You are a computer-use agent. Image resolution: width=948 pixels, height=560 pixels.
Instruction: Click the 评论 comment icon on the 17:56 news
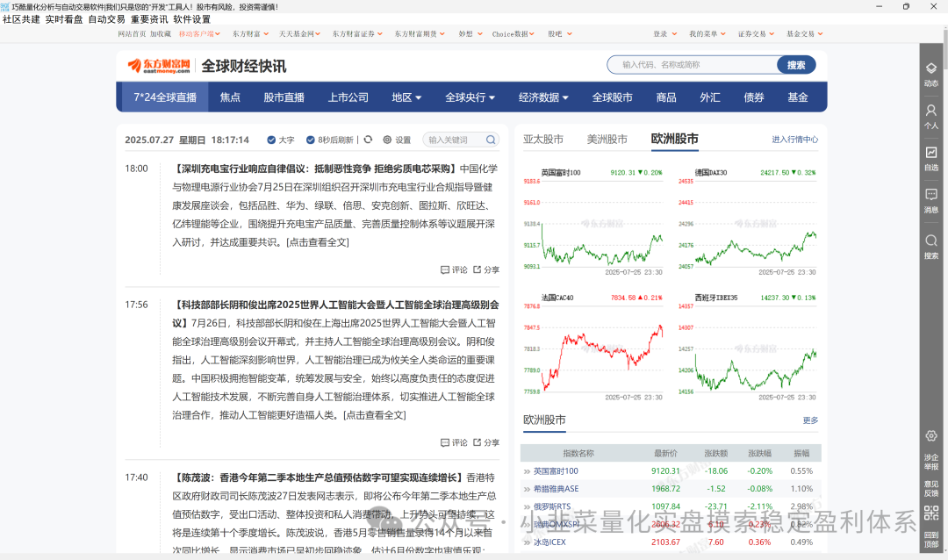445,442
